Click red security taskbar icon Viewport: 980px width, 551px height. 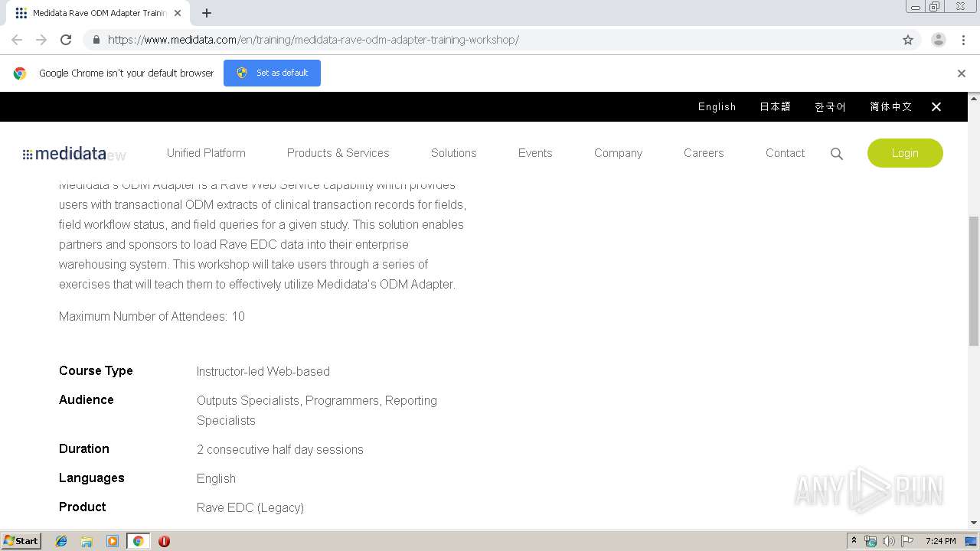(164, 541)
